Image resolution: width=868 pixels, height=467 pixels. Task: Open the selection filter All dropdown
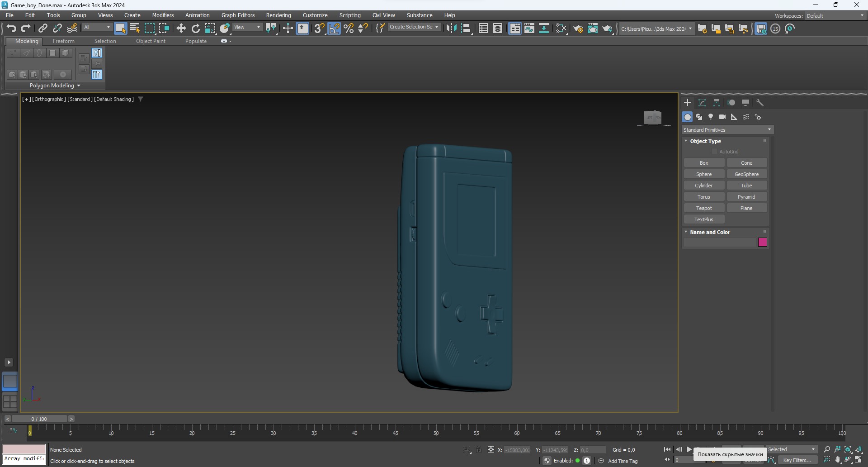click(x=97, y=27)
